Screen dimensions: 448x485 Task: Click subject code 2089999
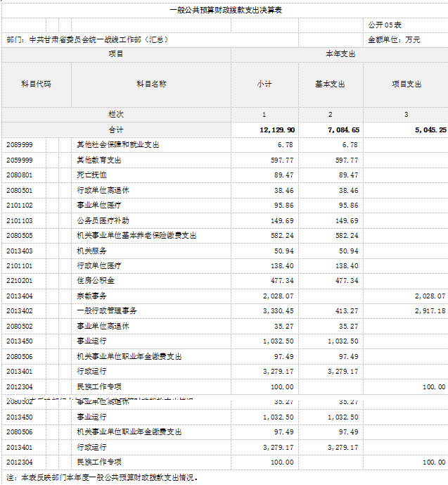click(20, 145)
